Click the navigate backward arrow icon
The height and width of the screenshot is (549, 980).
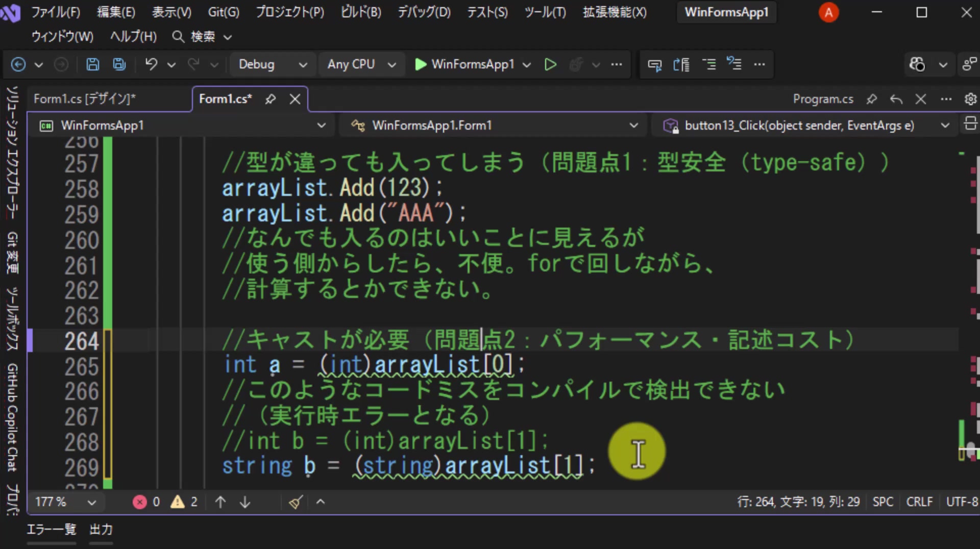pyautogui.click(x=18, y=64)
